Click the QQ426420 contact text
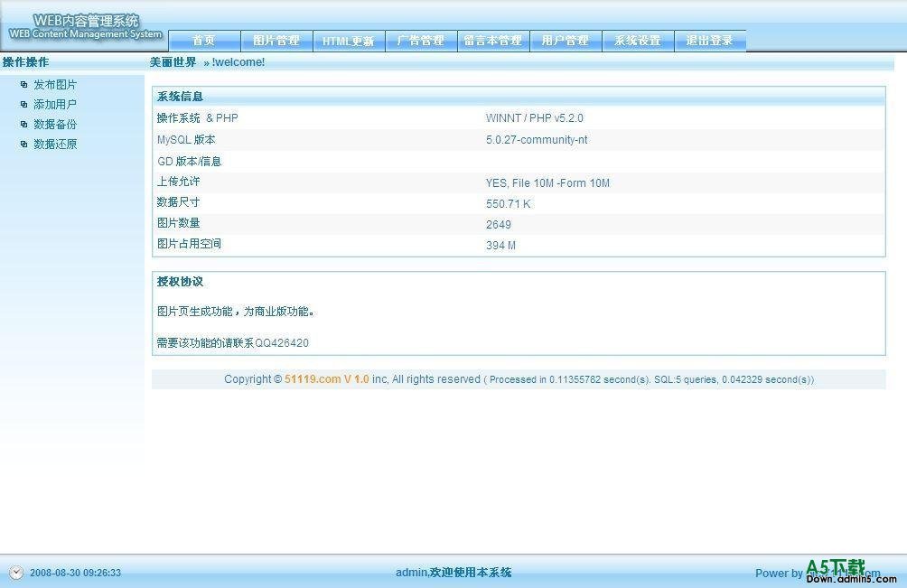 (x=282, y=343)
